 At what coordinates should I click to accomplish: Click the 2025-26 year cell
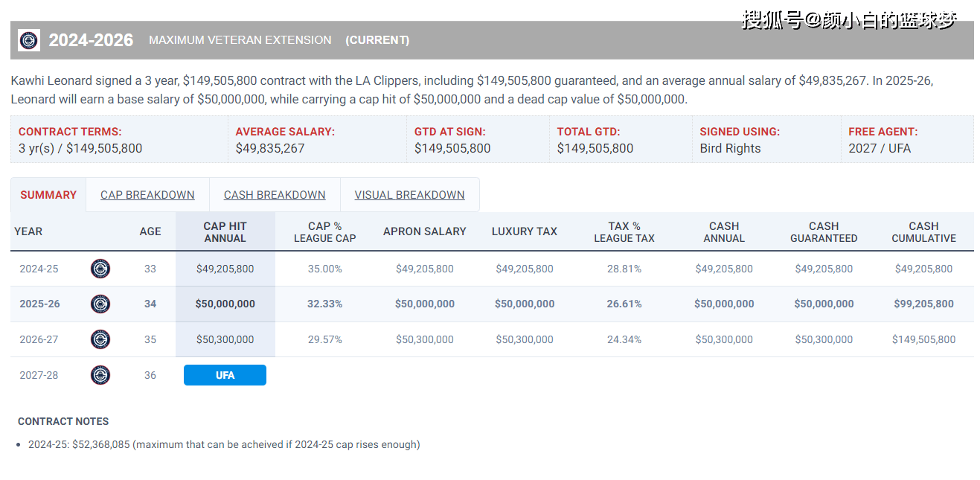pyautogui.click(x=39, y=304)
